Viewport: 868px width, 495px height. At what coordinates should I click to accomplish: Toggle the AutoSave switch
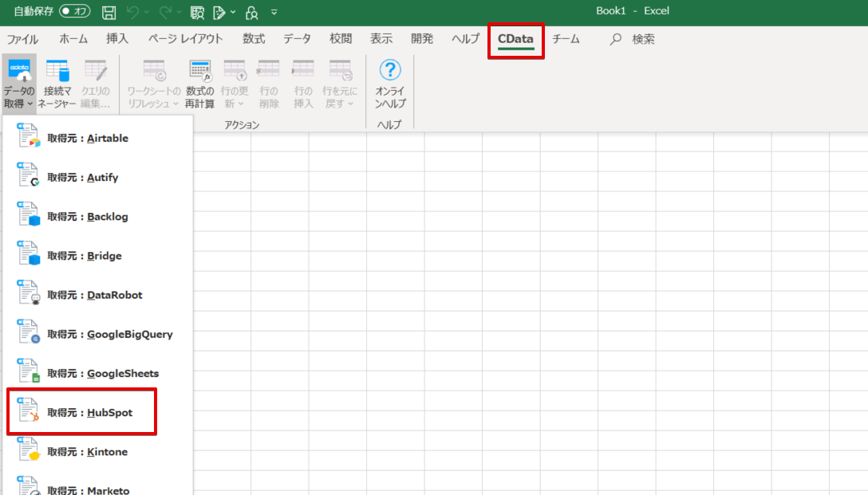[x=75, y=11]
